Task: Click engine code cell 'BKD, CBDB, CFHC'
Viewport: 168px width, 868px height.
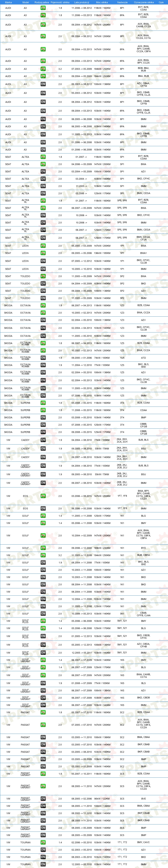Action: 143,636
